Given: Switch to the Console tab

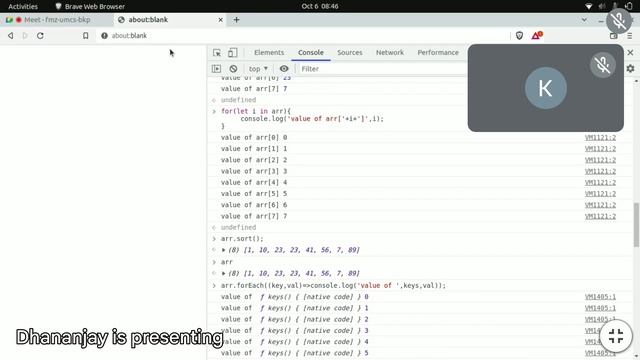Looking at the screenshot, I should [311, 53].
